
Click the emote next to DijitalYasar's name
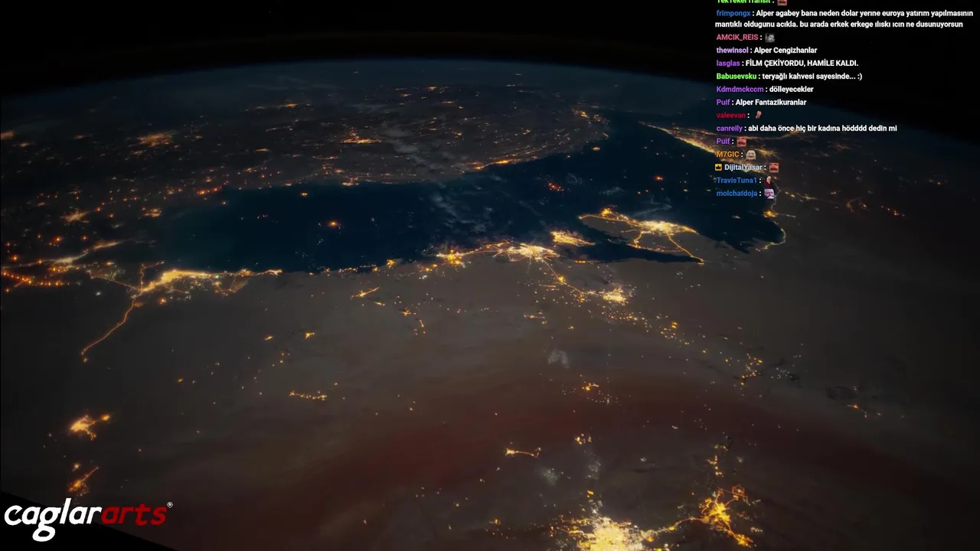click(x=774, y=167)
